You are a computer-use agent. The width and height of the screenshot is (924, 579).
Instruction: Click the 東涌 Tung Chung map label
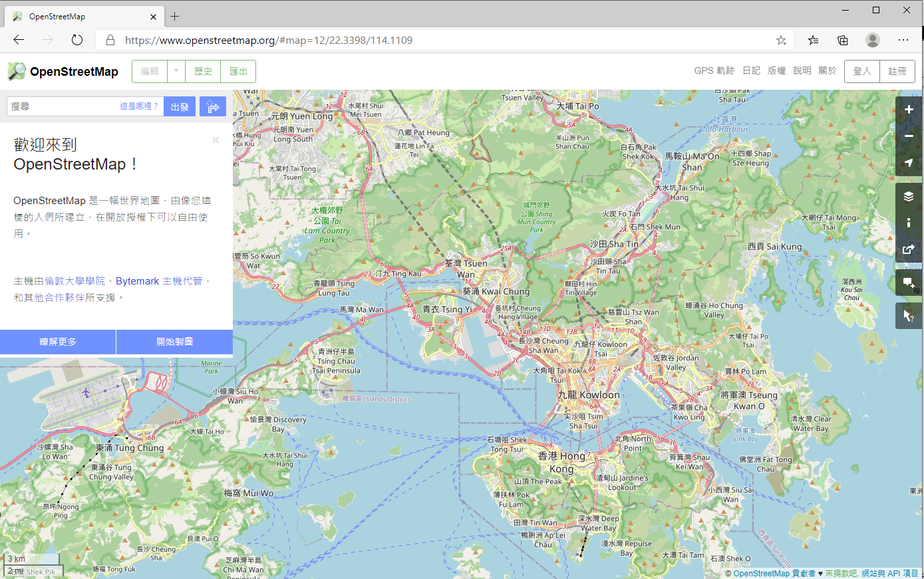click(129, 448)
